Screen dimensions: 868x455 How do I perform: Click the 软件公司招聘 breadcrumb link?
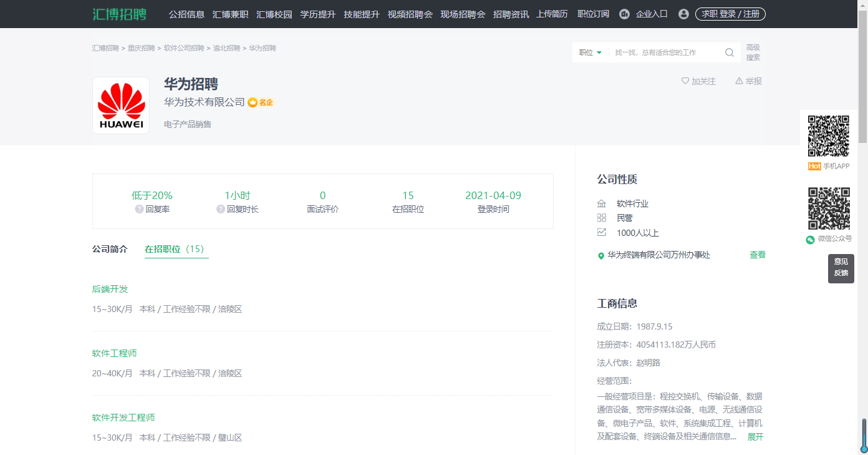(184, 48)
